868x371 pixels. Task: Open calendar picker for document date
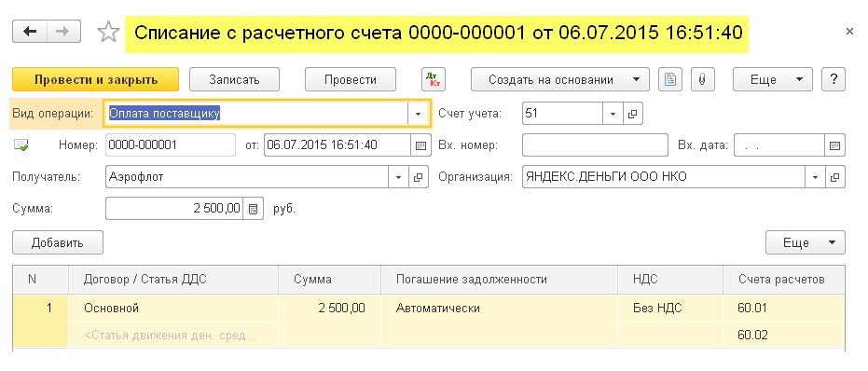pos(420,145)
